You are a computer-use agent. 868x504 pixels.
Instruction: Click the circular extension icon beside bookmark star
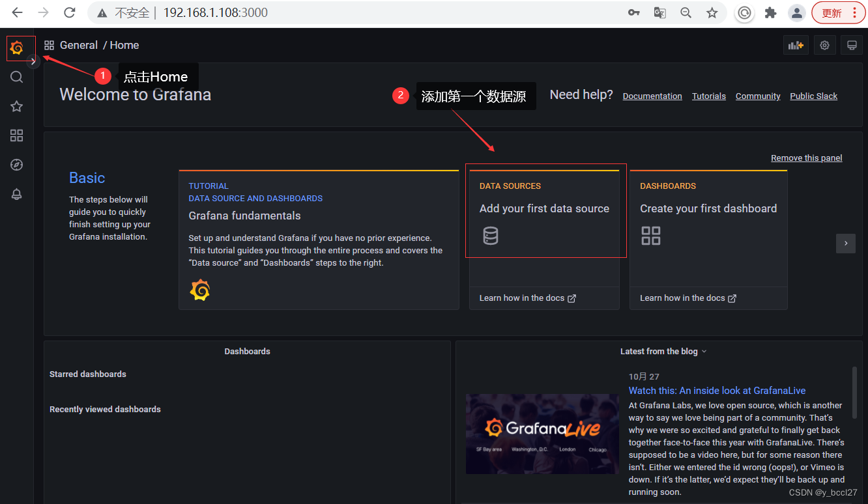[744, 12]
